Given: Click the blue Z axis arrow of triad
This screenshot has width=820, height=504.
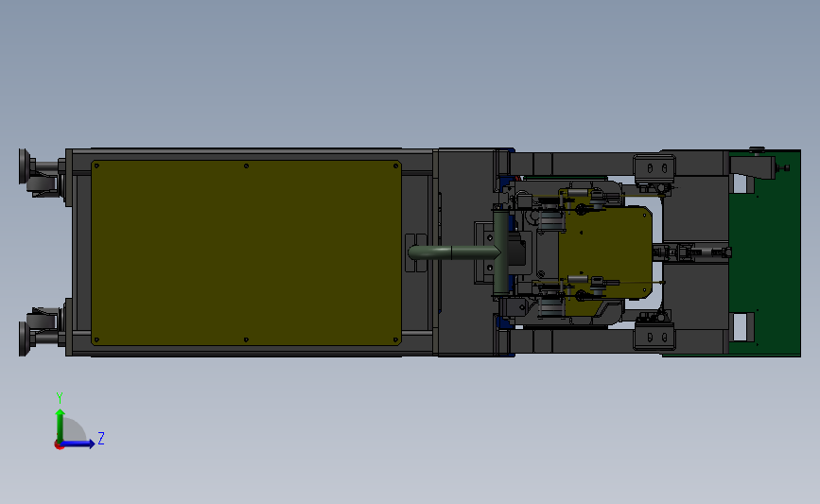Looking at the screenshot, I should coord(79,443).
